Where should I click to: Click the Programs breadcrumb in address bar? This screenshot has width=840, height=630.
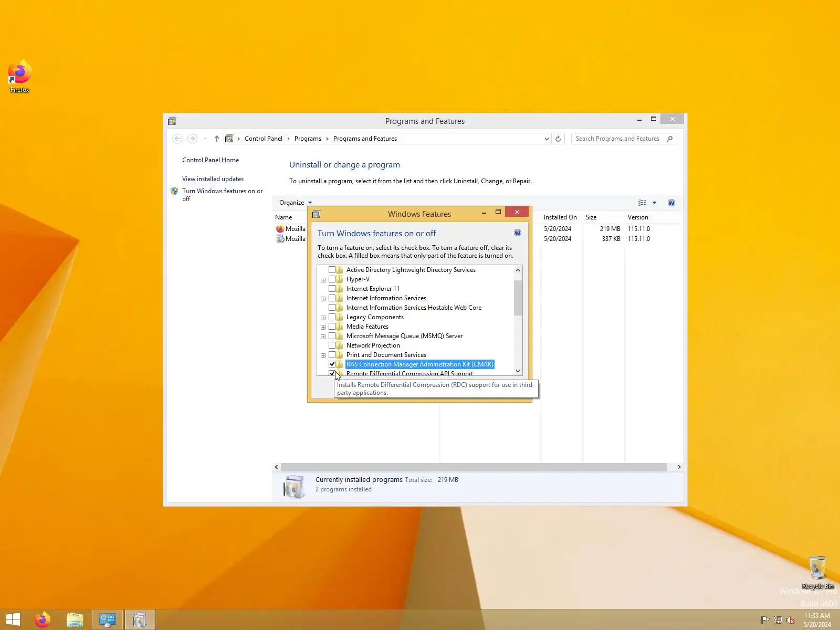(x=308, y=139)
